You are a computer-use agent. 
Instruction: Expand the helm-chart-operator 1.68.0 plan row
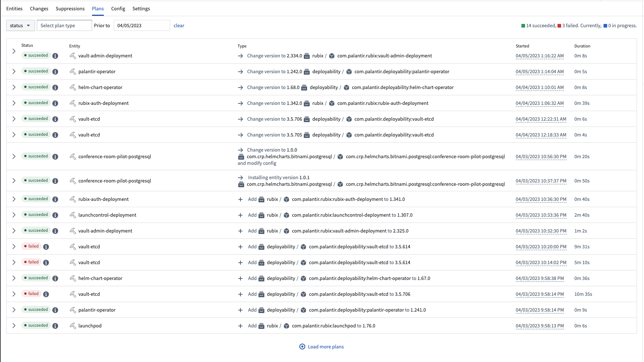[x=14, y=87]
